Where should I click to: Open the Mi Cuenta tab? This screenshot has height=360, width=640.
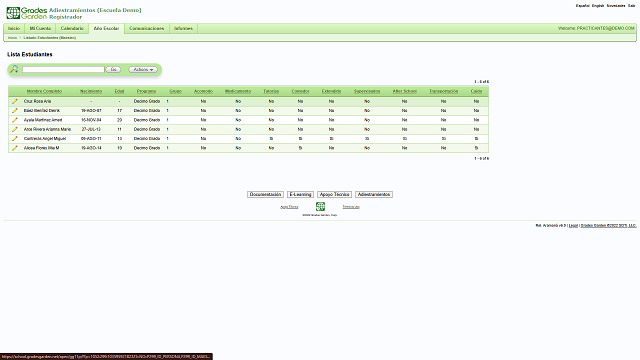click(x=40, y=29)
